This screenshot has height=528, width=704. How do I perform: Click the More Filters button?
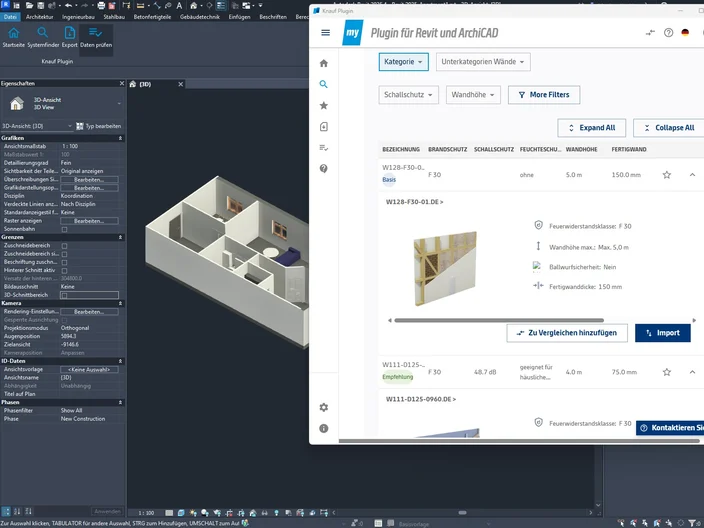click(x=544, y=95)
